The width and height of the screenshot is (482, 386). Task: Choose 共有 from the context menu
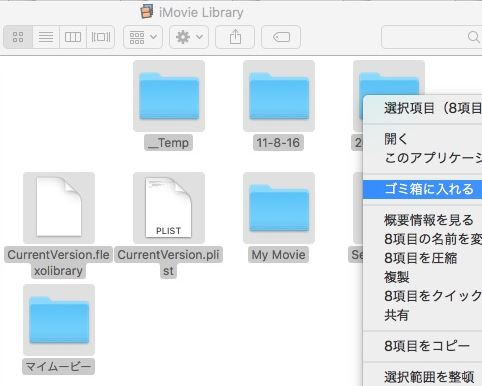pyautogui.click(x=422, y=315)
